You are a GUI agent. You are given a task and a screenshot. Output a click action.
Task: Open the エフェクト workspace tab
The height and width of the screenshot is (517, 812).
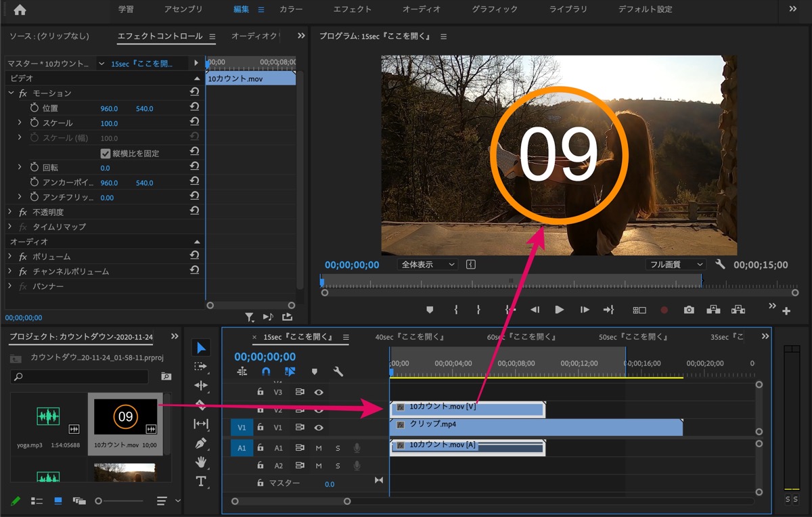tap(353, 9)
